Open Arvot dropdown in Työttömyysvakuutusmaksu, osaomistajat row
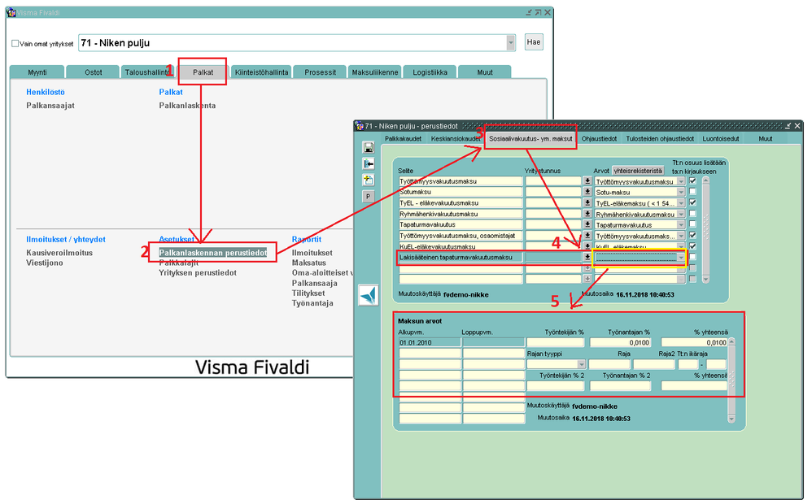The height and width of the screenshot is (504, 812). point(681,236)
